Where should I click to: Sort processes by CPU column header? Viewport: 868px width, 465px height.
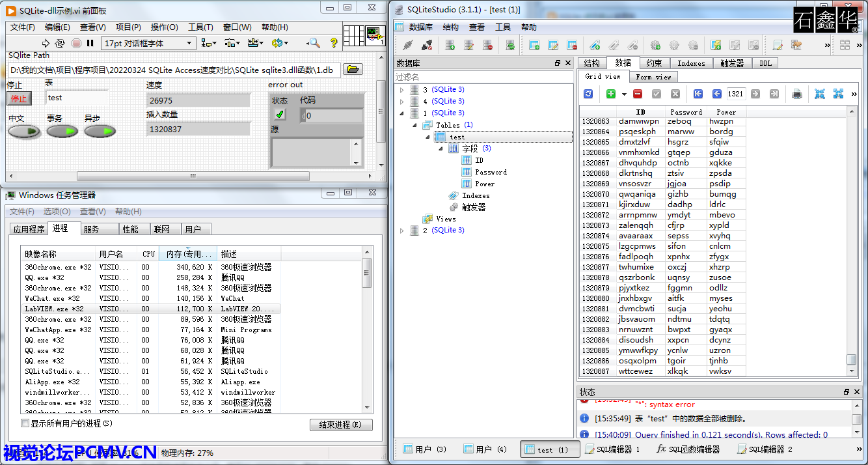click(149, 254)
